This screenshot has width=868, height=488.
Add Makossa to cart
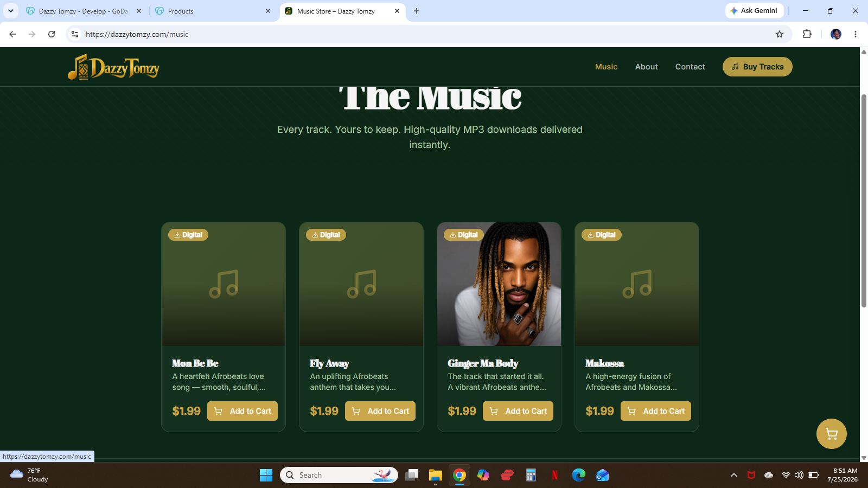pyautogui.click(x=656, y=411)
